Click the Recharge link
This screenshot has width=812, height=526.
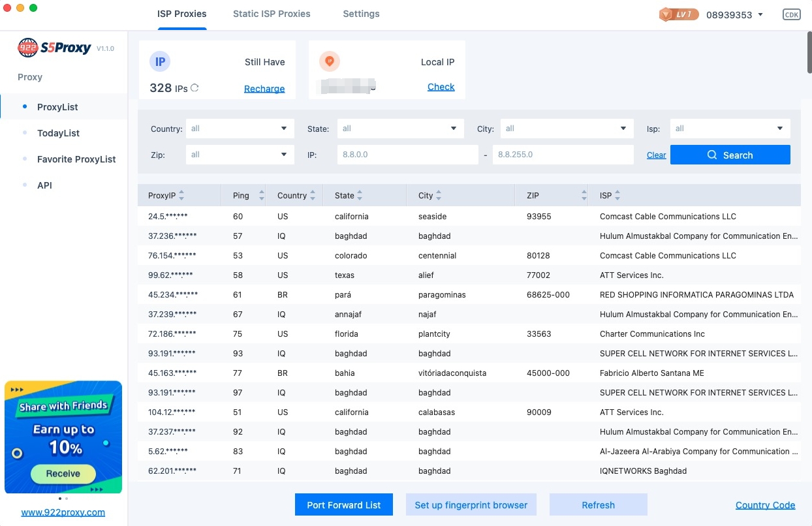[x=264, y=89]
